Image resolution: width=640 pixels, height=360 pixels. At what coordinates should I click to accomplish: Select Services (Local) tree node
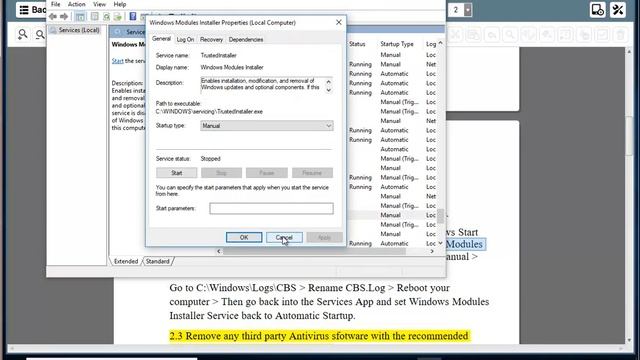tap(75, 30)
